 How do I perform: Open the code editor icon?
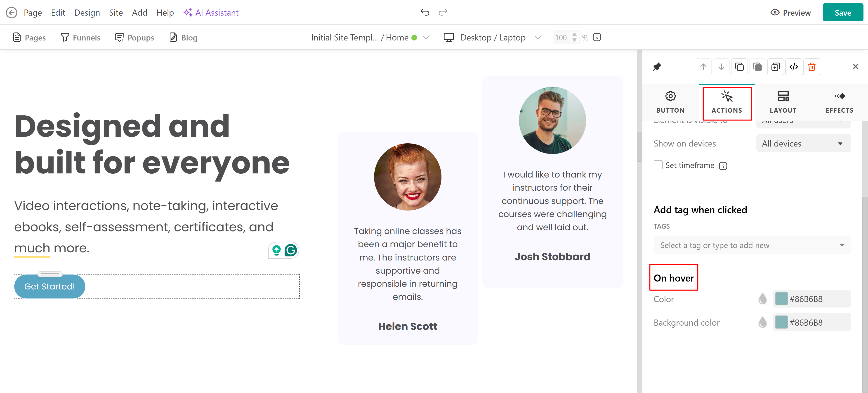(793, 67)
